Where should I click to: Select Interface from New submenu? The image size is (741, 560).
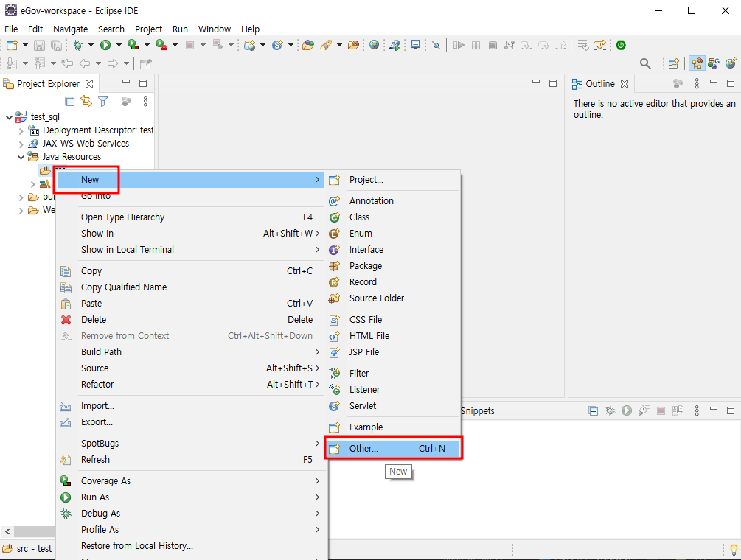pyautogui.click(x=392, y=249)
